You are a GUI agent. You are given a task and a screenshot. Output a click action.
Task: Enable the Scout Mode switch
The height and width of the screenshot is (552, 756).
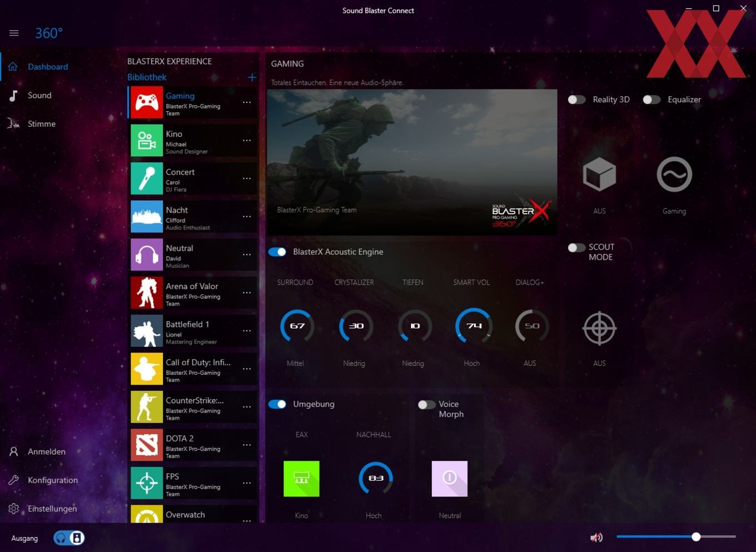576,247
